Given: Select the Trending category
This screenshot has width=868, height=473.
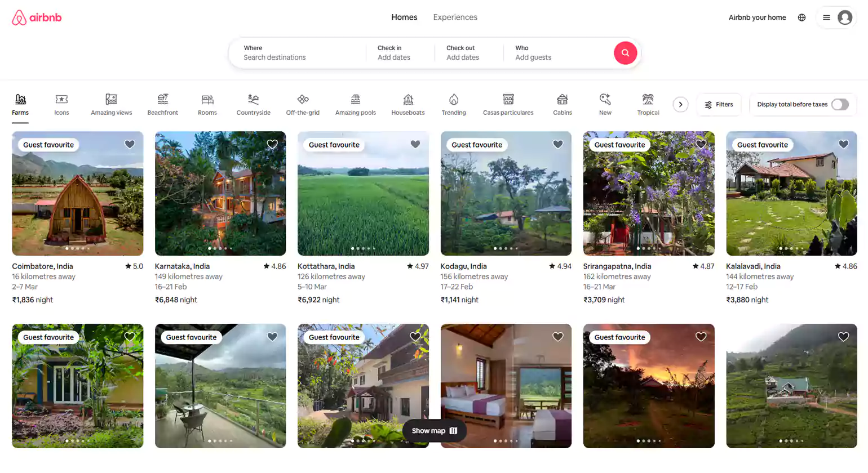Looking at the screenshot, I should click(453, 104).
